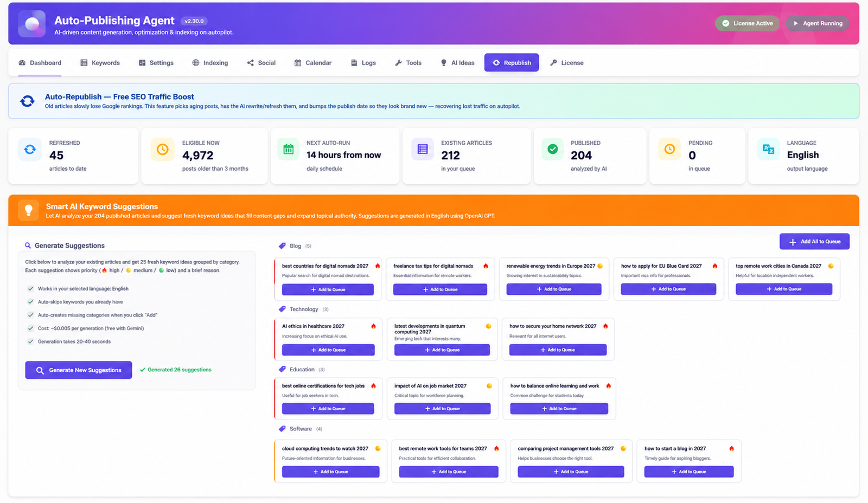Add how to start a blog in 2027 to queue

[689, 472]
